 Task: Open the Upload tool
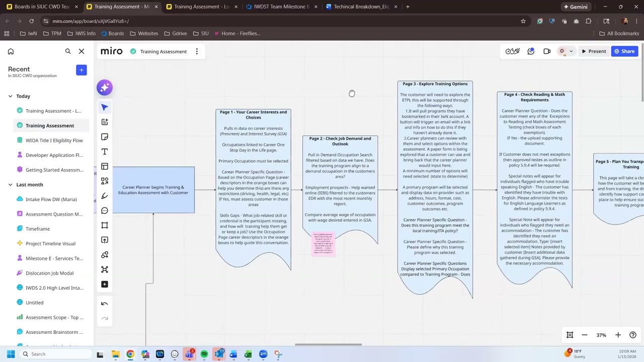105,240
